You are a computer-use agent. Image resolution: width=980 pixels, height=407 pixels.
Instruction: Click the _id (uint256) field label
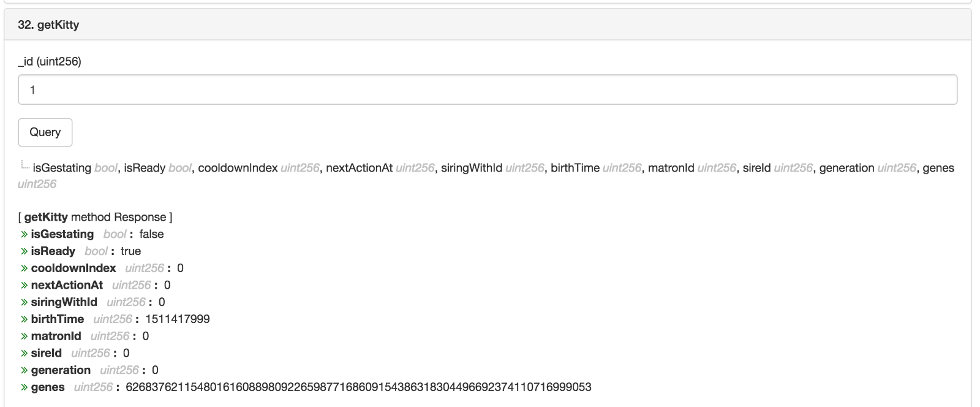[x=50, y=61]
